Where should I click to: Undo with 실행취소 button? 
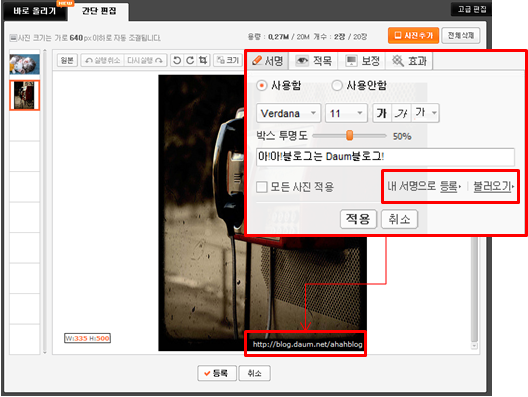pos(103,60)
